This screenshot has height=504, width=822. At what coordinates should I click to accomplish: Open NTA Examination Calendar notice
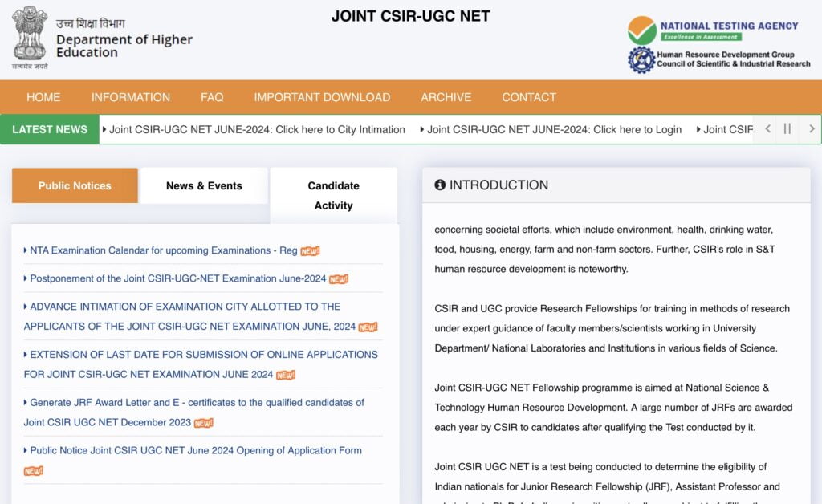(x=163, y=250)
